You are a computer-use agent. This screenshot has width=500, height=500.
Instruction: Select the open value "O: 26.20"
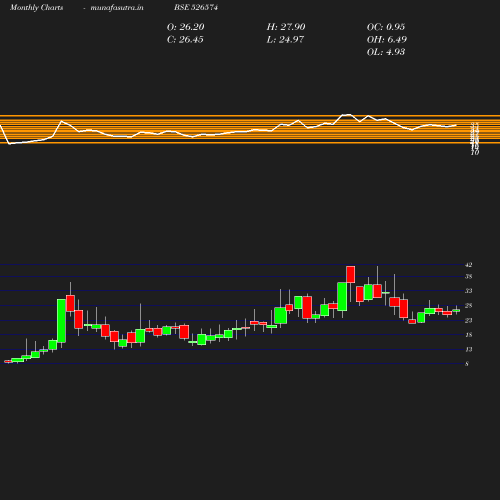[185, 27]
